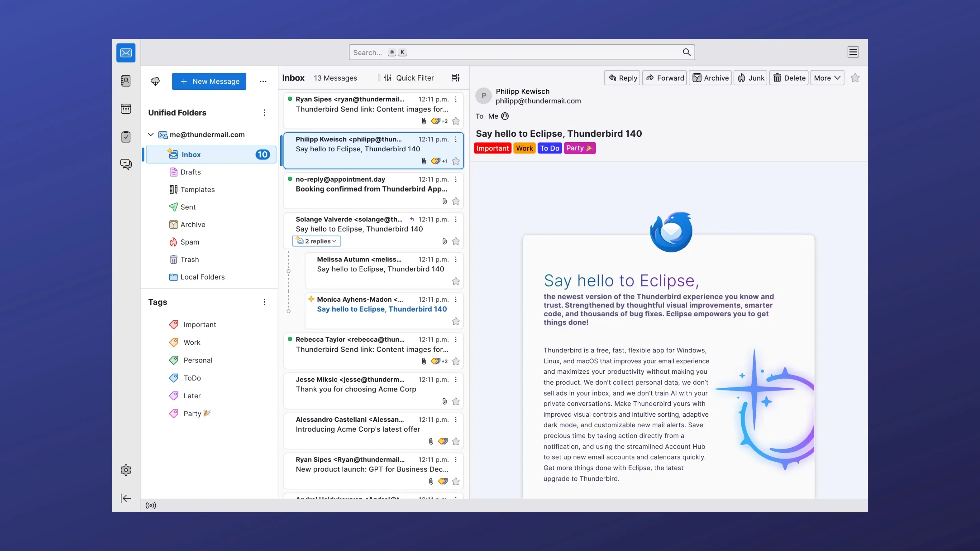
Task: Open the application hamburger menu
Action: (853, 52)
